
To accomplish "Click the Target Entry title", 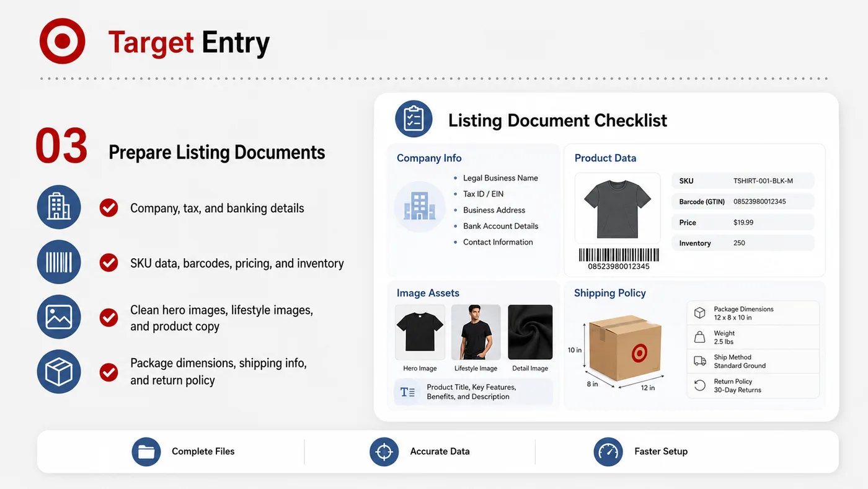I will [189, 42].
